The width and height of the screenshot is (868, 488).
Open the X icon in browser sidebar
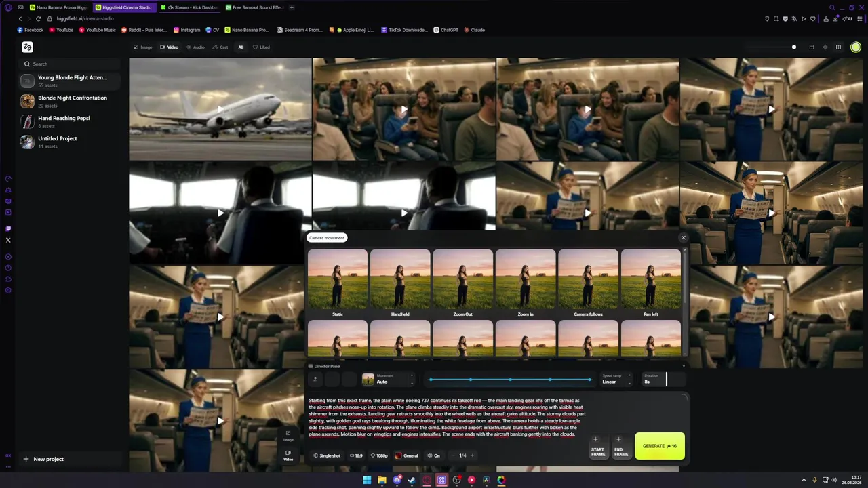[8, 240]
